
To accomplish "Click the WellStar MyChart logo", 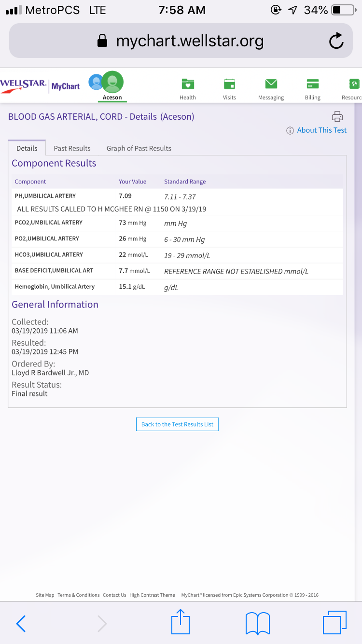I will pyautogui.click(x=41, y=86).
